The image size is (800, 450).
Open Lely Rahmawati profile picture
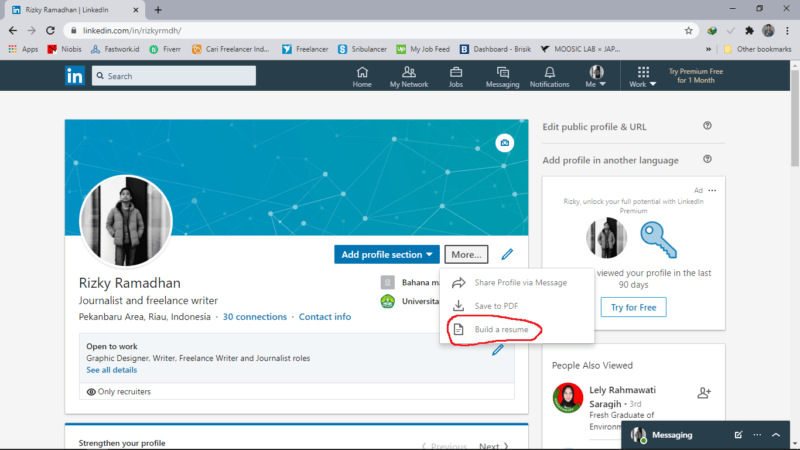(x=568, y=397)
